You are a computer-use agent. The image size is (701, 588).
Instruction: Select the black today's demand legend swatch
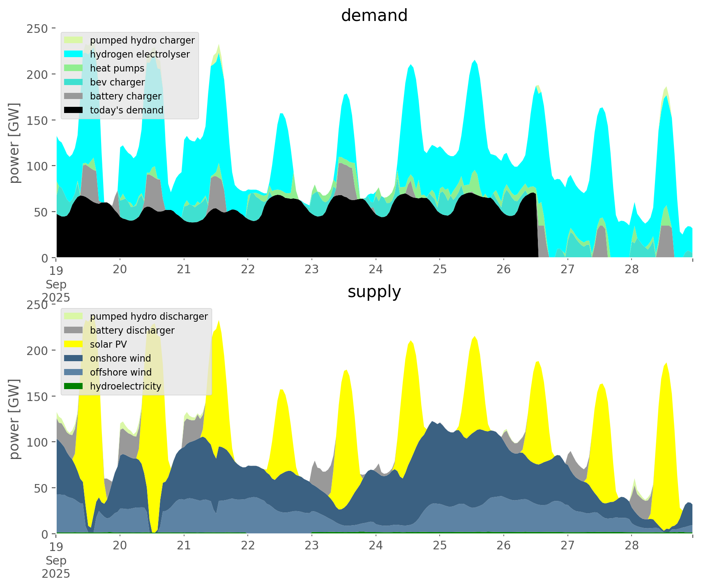[x=74, y=110]
